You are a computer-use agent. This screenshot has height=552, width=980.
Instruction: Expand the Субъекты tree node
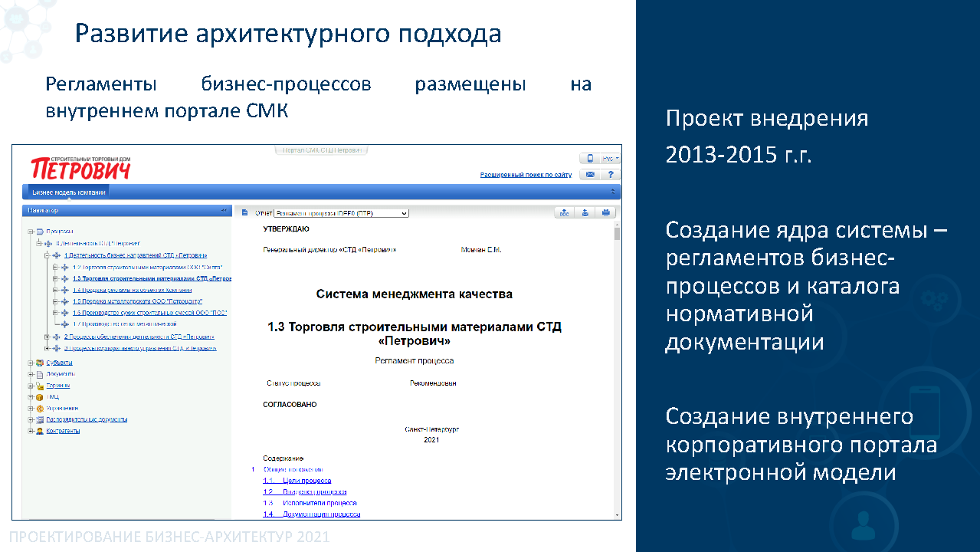[x=31, y=363]
